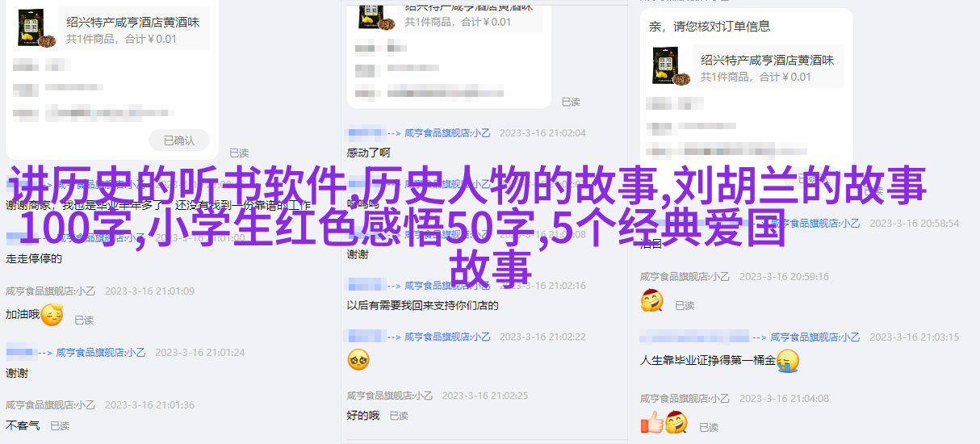Click the 已读 status beside 不客气

point(61,425)
